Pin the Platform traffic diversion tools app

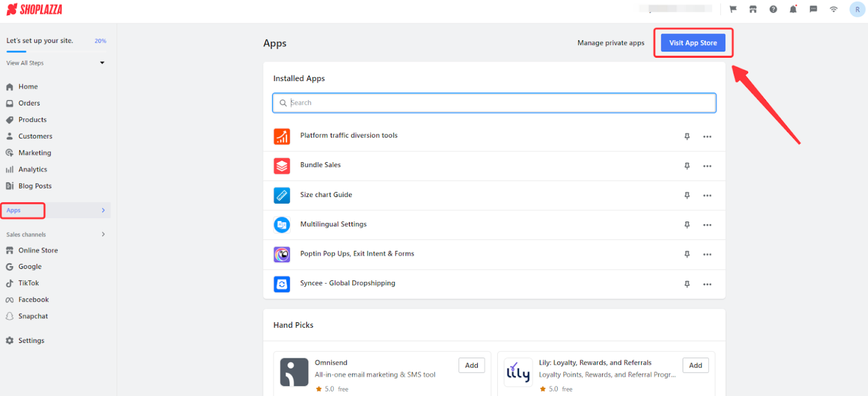click(x=687, y=136)
